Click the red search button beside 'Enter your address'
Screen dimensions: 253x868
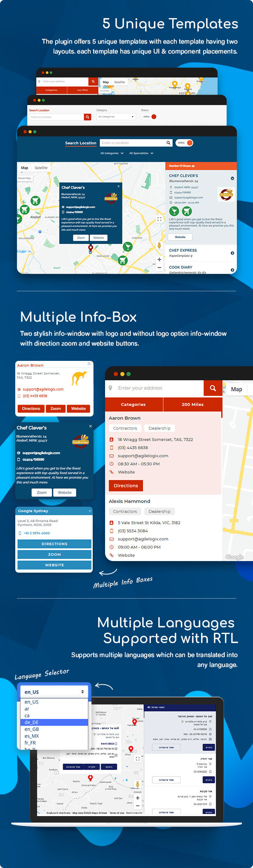coord(213,388)
